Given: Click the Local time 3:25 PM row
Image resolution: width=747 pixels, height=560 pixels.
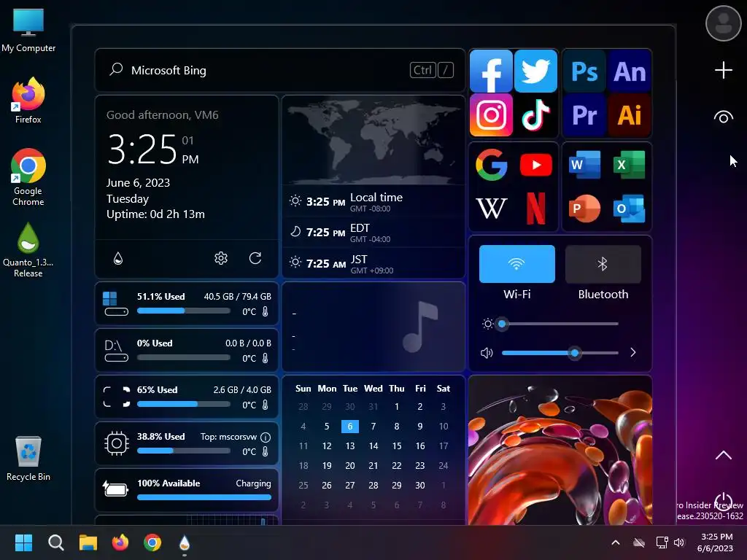Looking at the screenshot, I should coord(373,201).
